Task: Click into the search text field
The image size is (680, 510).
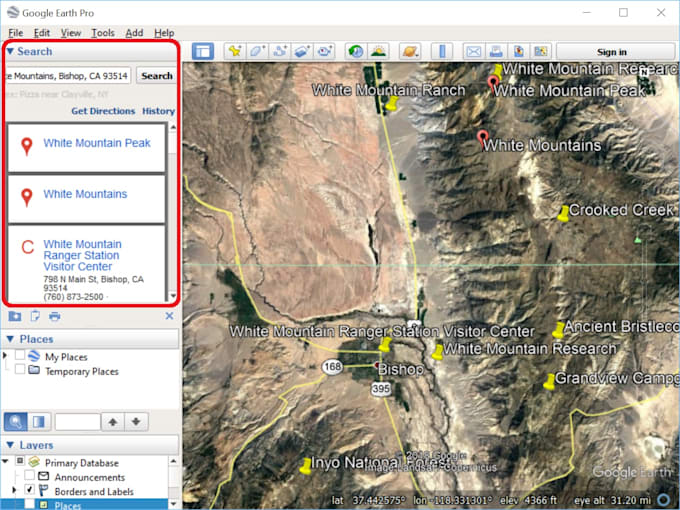Action: point(68,76)
